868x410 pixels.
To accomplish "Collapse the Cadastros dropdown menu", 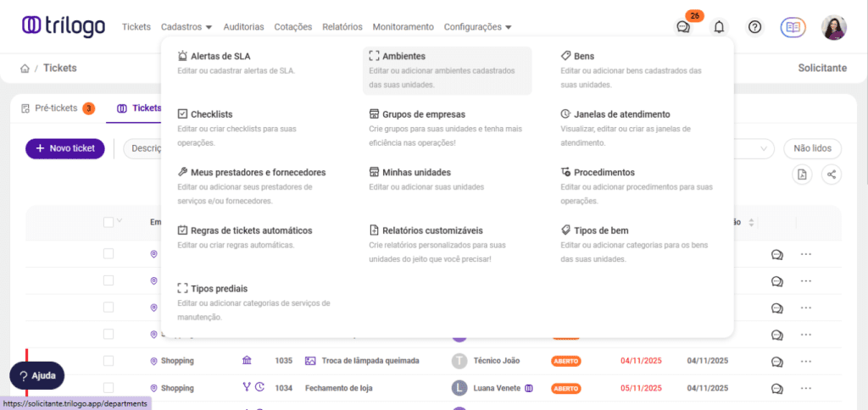I will (186, 27).
